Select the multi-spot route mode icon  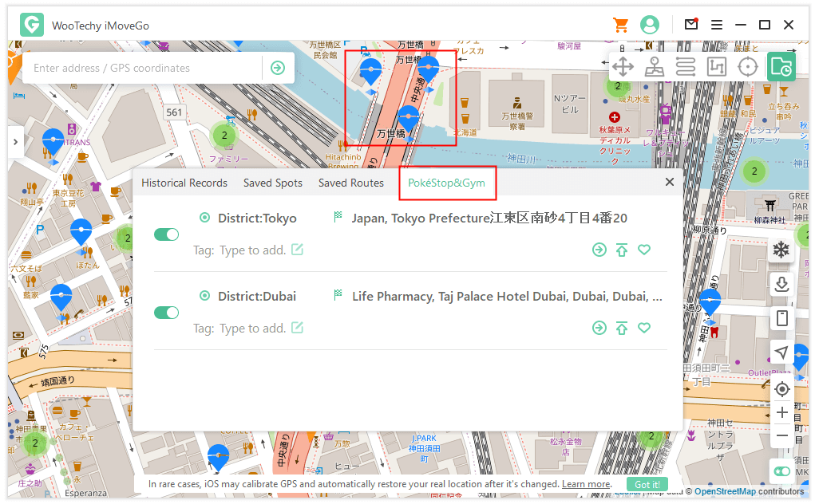686,66
